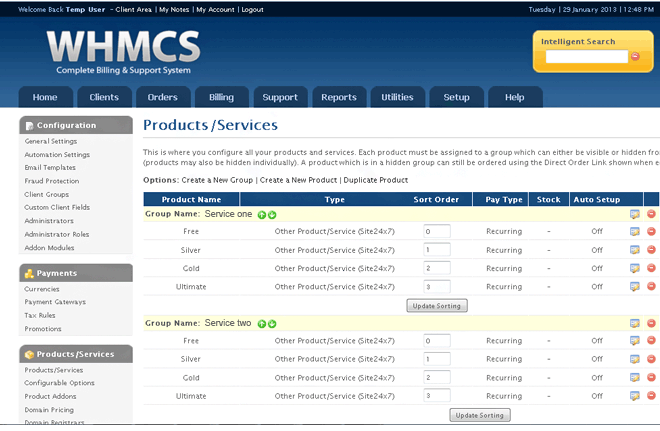This screenshot has height=431, width=660.
Task: Move Service one group up arrow
Action: tap(262, 215)
